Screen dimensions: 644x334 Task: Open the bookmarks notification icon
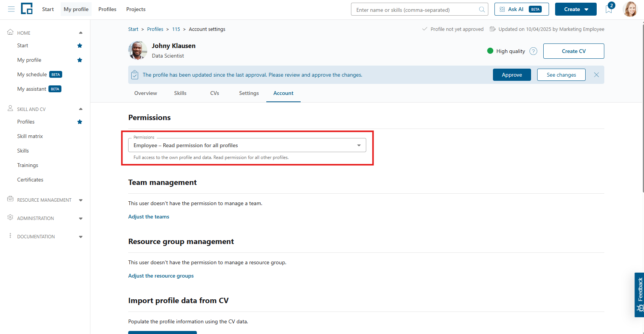tap(609, 9)
